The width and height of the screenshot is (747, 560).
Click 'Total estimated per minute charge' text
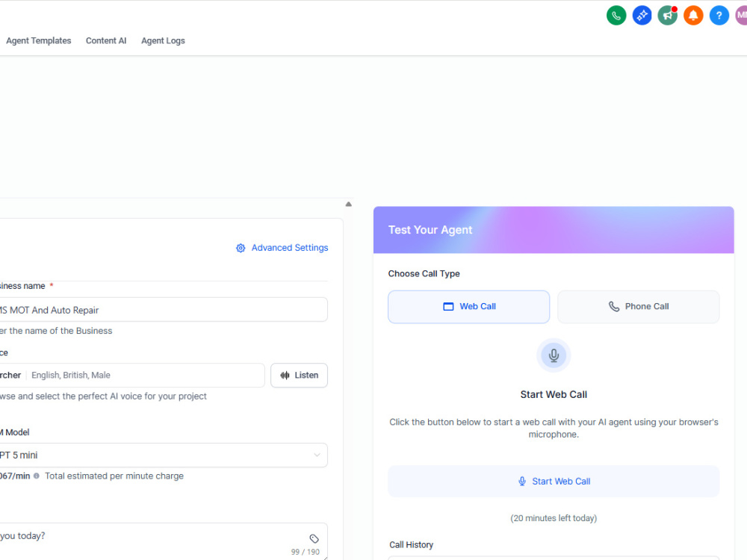[x=114, y=476]
